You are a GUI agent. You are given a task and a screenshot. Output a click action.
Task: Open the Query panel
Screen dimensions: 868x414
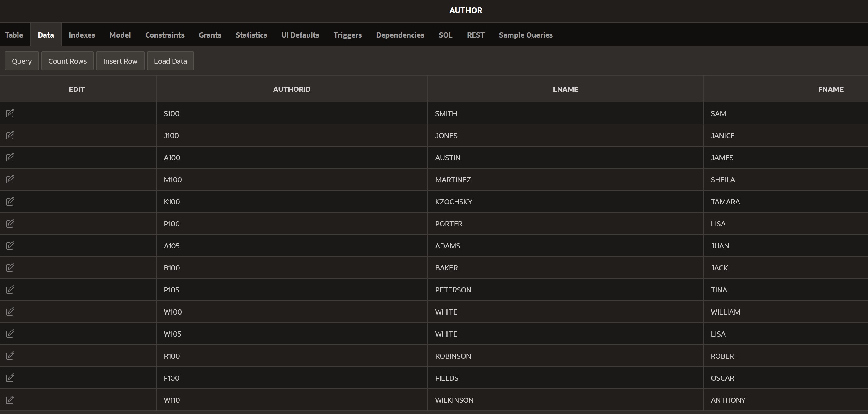(21, 61)
